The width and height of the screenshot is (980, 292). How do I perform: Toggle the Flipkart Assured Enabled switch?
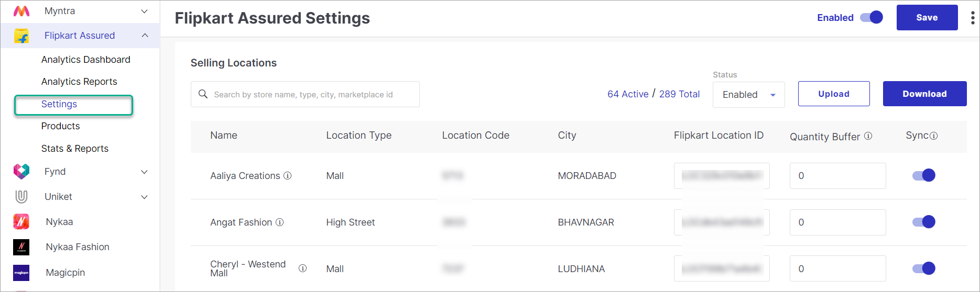[872, 17]
